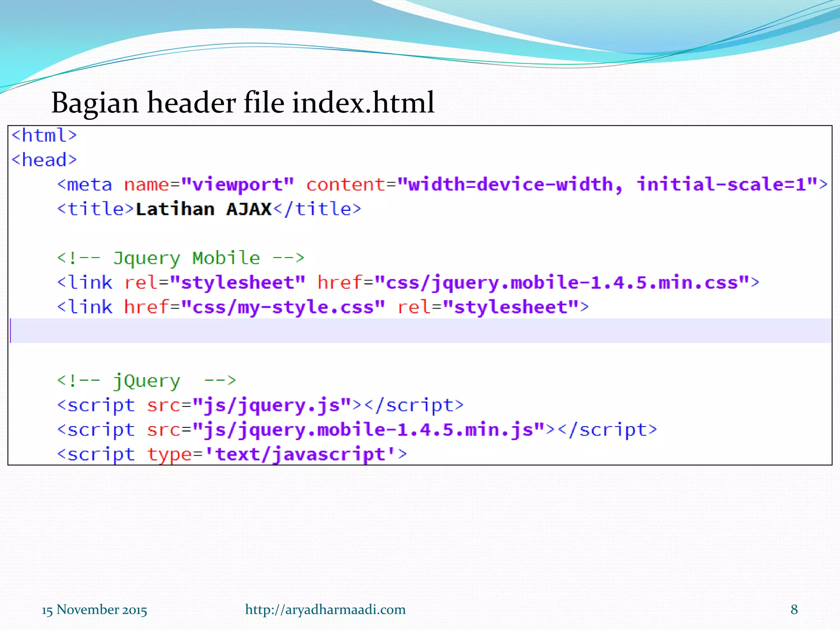Image resolution: width=840 pixels, height=630 pixels.
Task: Click the opening <html> tag line
Action: pyautogui.click(x=44, y=135)
